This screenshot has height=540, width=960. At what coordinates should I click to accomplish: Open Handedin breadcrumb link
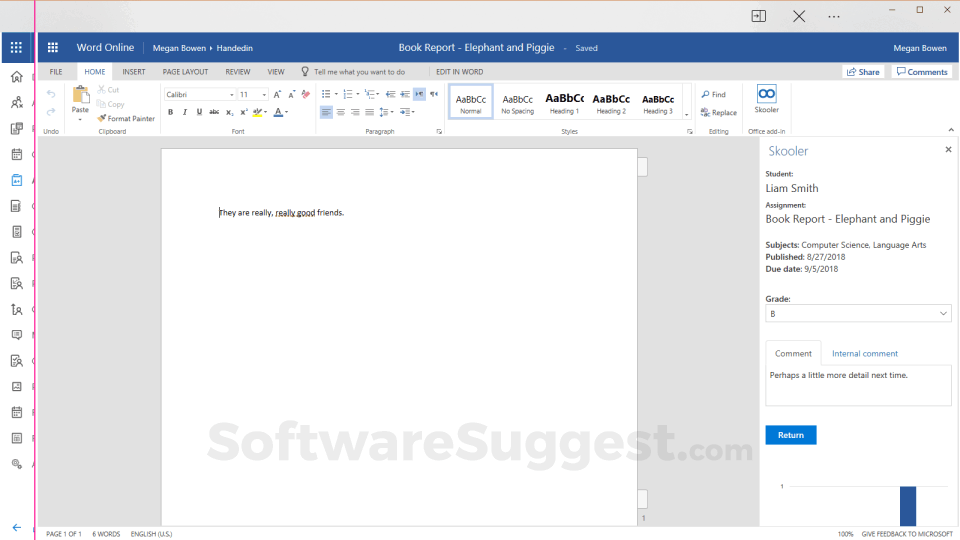tap(234, 48)
